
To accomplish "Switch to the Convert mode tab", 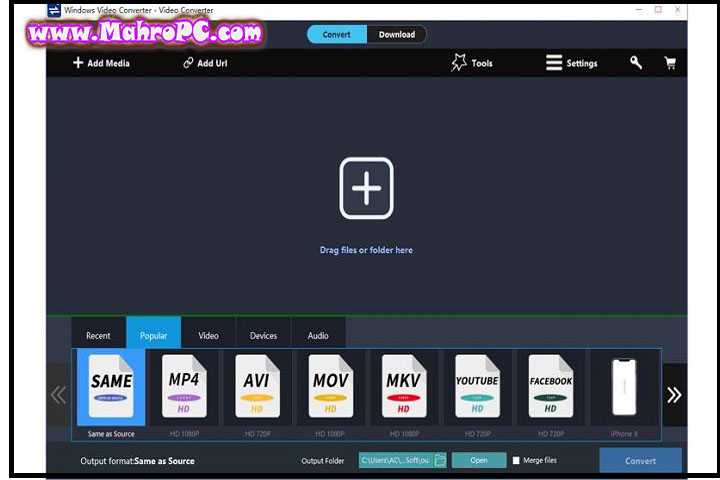I will (x=337, y=34).
